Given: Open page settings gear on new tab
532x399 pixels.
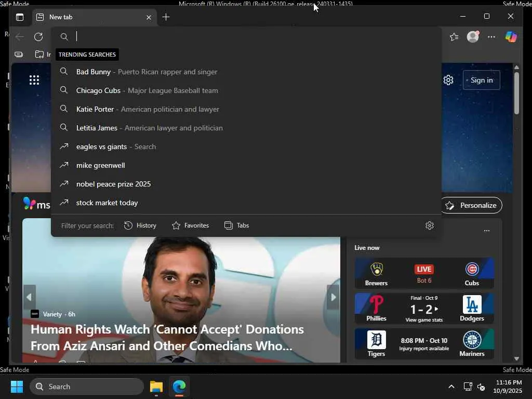Looking at the screenshot, I should [448, 80].
